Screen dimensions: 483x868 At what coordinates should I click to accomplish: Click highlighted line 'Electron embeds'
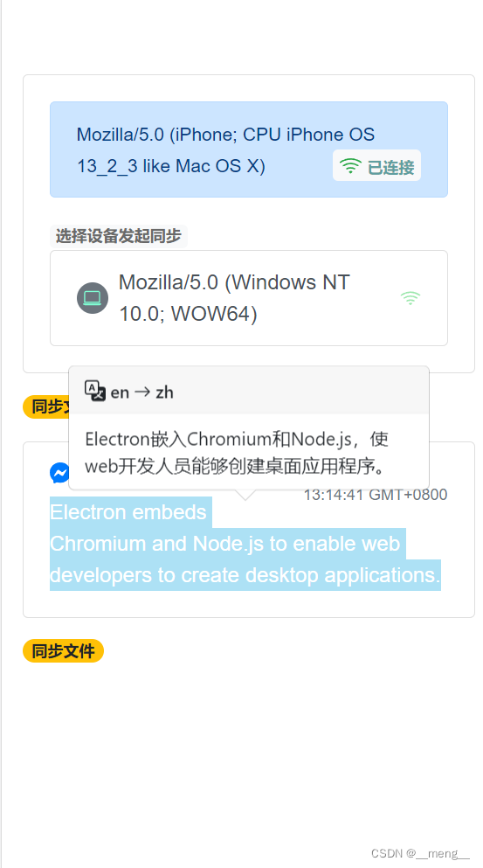pos(128,512)
